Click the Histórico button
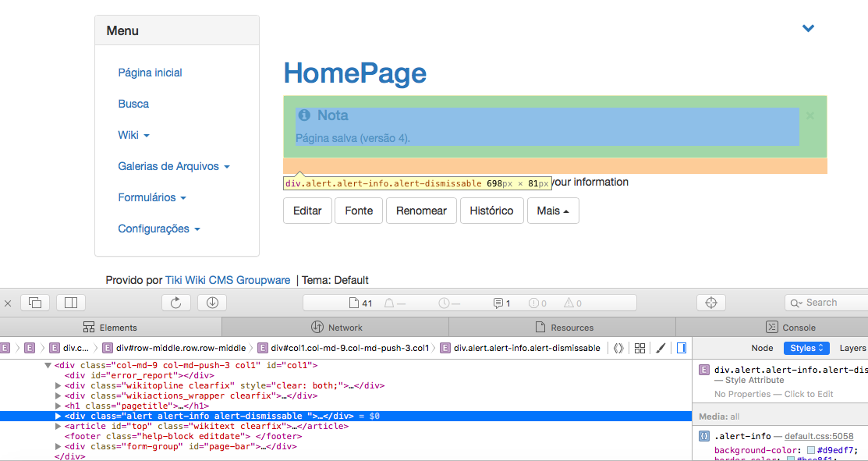The height and width of the screenshot is (461, 868). pos(491,211)
